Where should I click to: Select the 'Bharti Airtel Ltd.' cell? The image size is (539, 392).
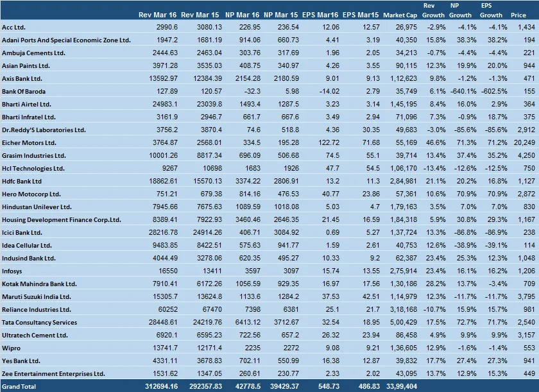tap(26, 104)
